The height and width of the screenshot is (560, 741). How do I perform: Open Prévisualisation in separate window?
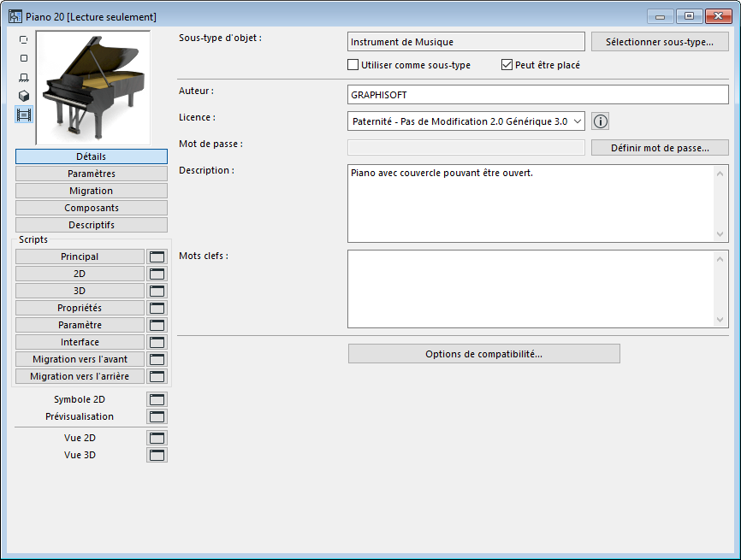pyautogui.click(x=157, y=416)
